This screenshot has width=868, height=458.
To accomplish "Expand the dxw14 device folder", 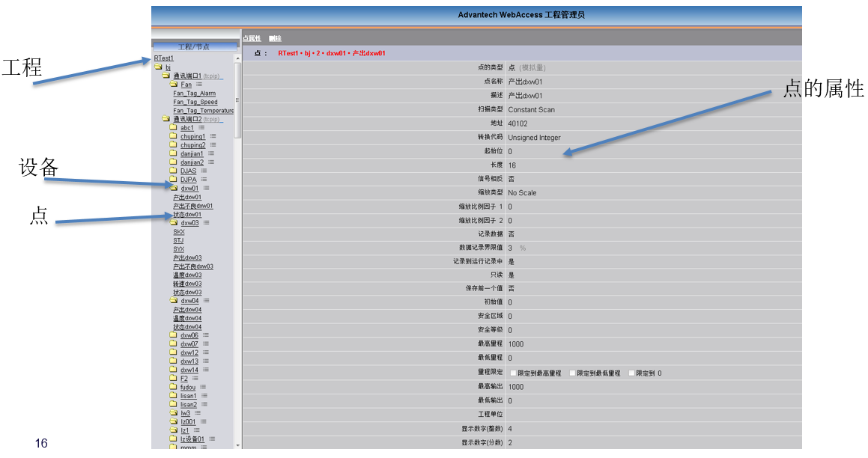I will [173, 370].
